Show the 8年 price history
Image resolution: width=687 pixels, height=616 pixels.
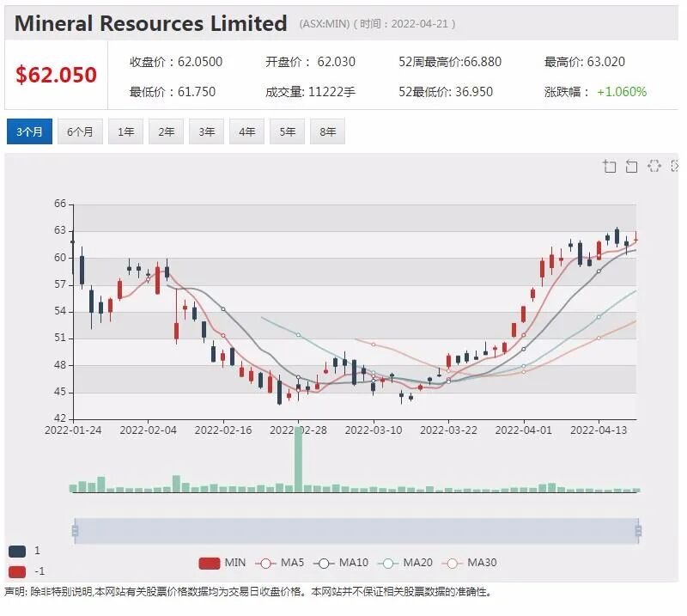[327, 131]
